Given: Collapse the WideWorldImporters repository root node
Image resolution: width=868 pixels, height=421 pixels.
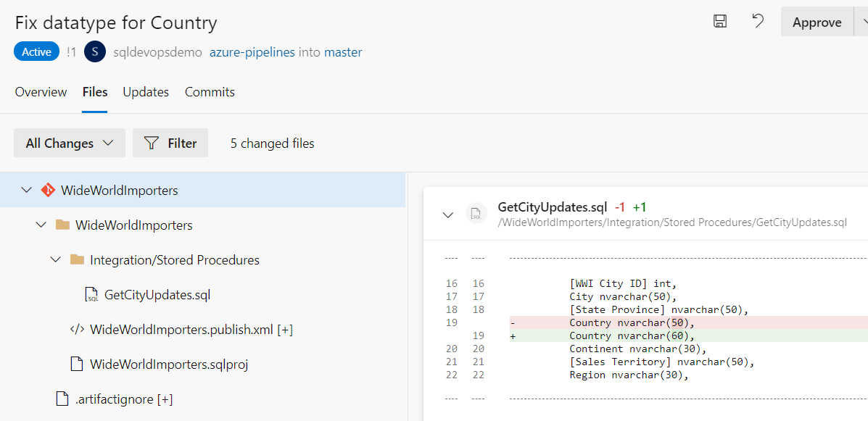Looking at the screenshot, I should click(26, 190).
